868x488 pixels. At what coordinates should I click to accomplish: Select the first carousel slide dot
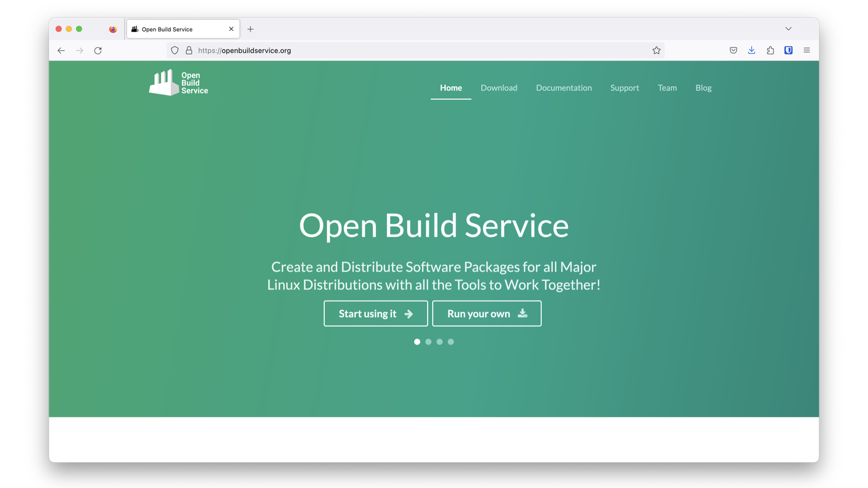click(x=417, y=342)
